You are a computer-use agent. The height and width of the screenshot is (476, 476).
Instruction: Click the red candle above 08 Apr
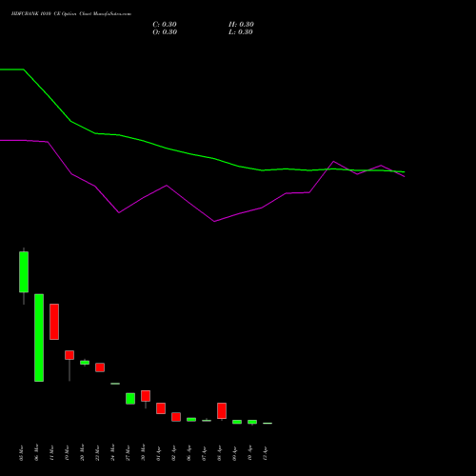(x=222, y=410)
